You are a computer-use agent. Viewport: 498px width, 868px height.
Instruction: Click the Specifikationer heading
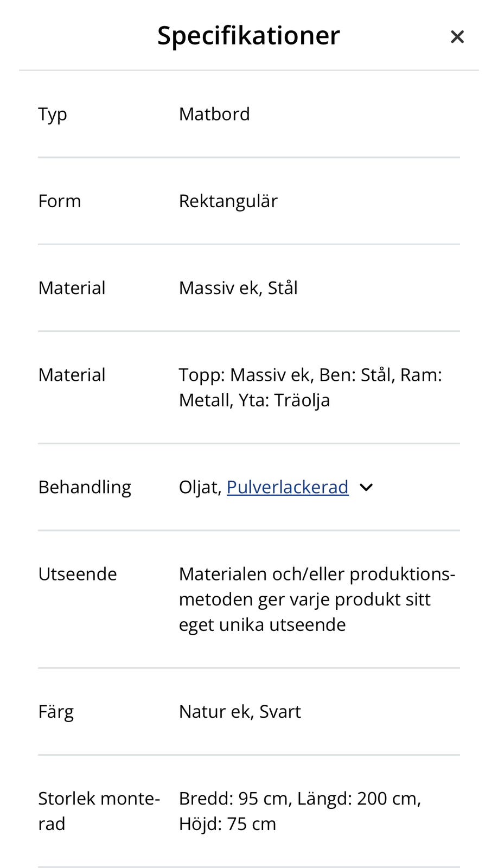click(x=248, y=36)
